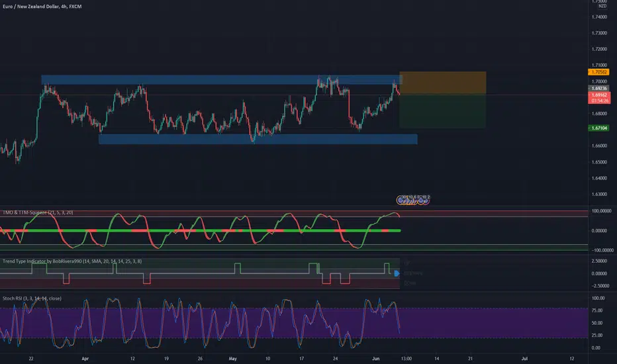Click the orange stop-loss area of short position
Screen dimensions: 617x364
point(442,83)
